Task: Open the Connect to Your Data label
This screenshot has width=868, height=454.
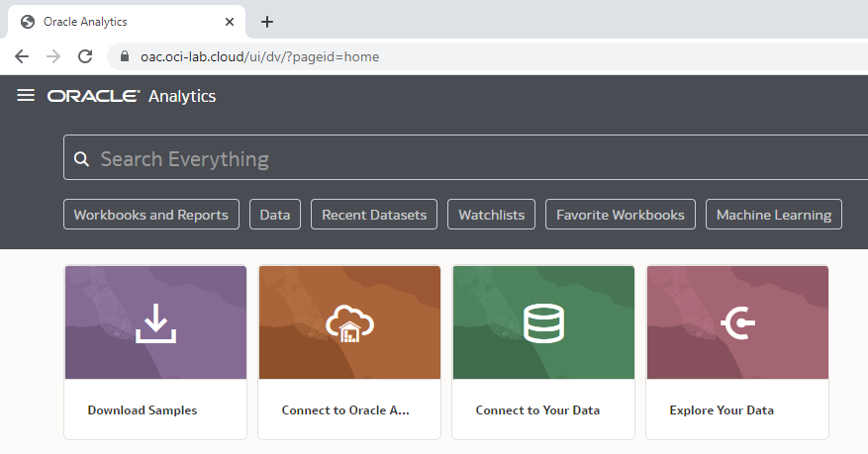Action: coord(537,410)
